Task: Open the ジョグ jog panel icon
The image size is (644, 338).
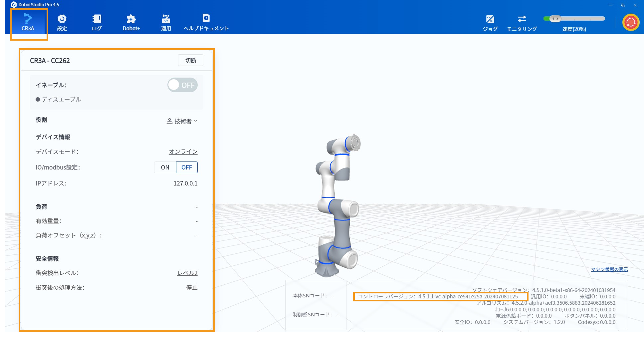Action: (490, 23)
